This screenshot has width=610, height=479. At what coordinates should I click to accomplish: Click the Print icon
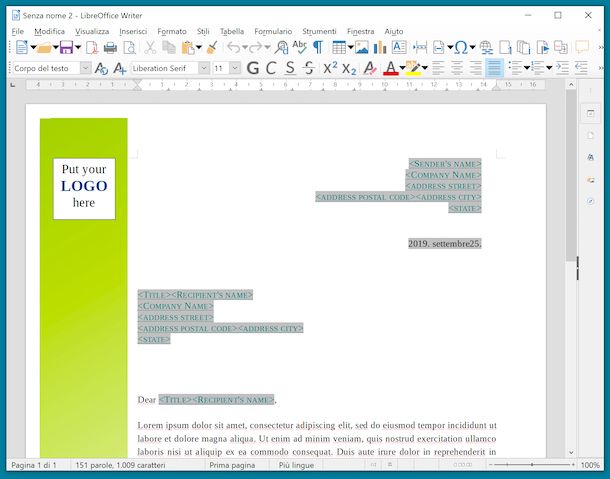(110, 47)
